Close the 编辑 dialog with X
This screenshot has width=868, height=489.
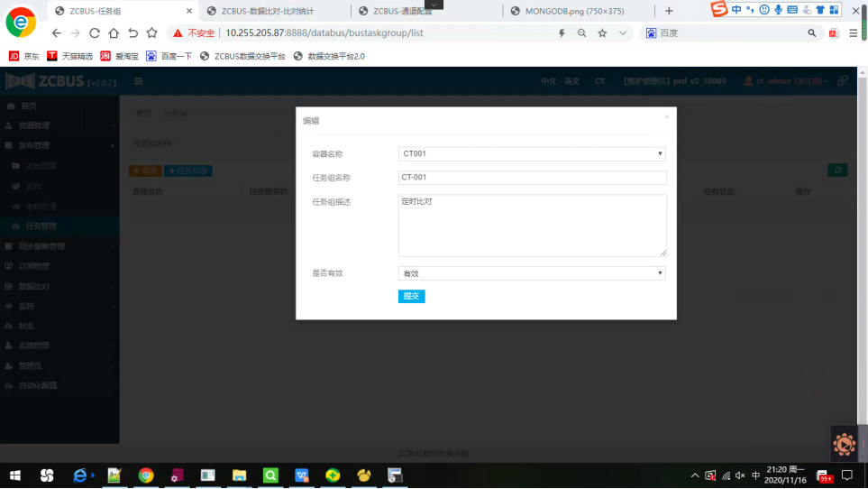click(x=667, y=116)
